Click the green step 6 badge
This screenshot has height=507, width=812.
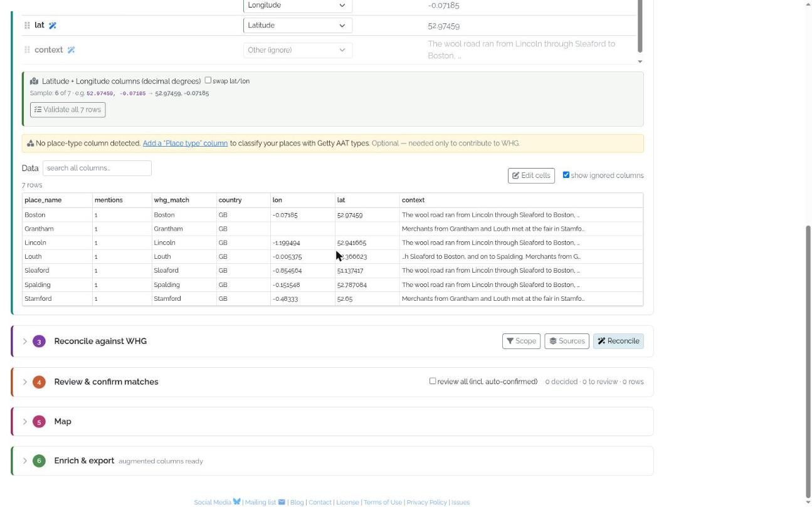(x=39, y=461)
